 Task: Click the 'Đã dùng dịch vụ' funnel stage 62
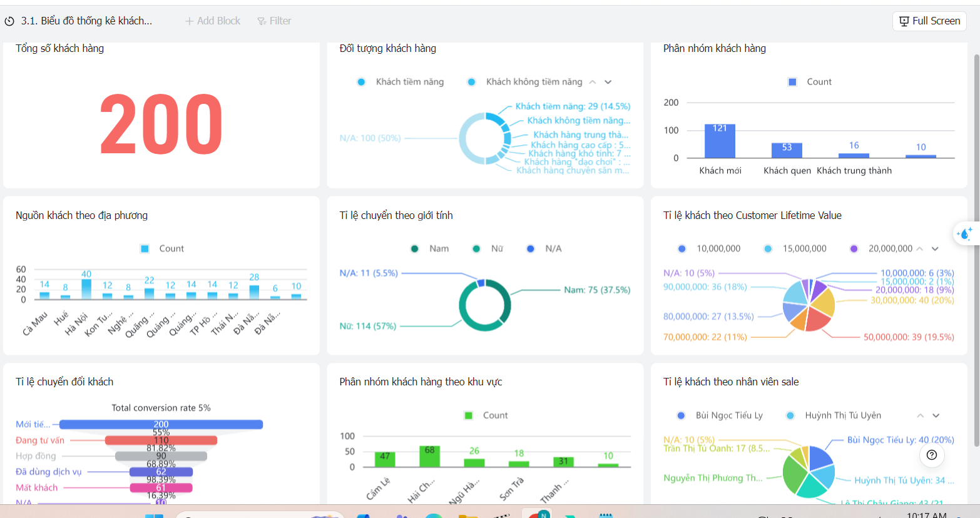point(161,472)
